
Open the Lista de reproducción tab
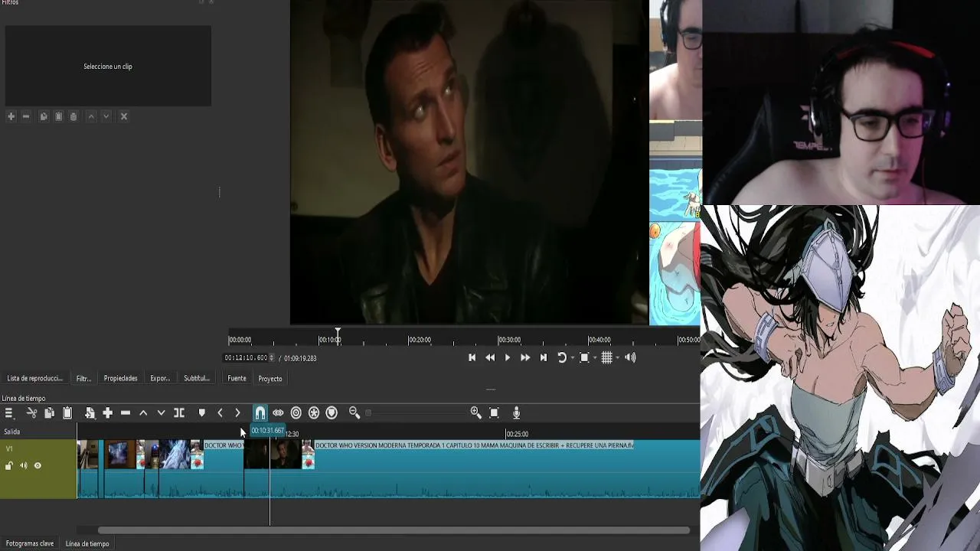click(34, 378)
